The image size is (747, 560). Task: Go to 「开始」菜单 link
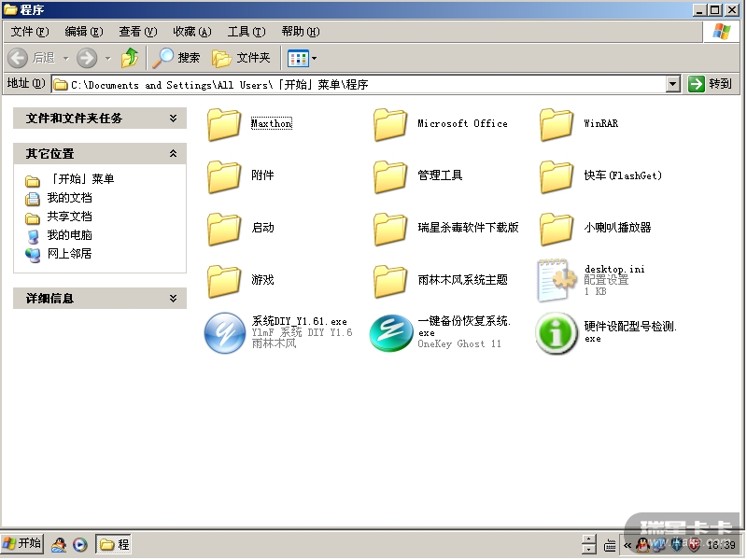(70, 179)
